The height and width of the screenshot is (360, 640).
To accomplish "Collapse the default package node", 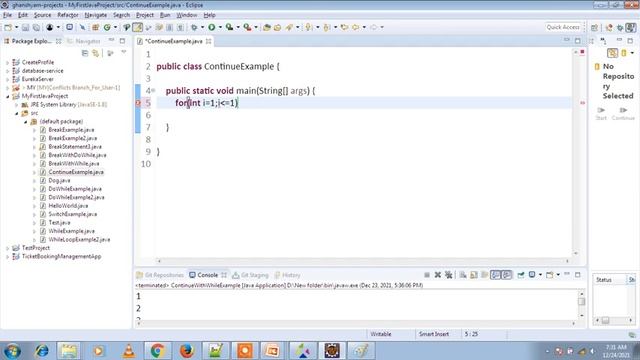I will (x=25, y=122).
